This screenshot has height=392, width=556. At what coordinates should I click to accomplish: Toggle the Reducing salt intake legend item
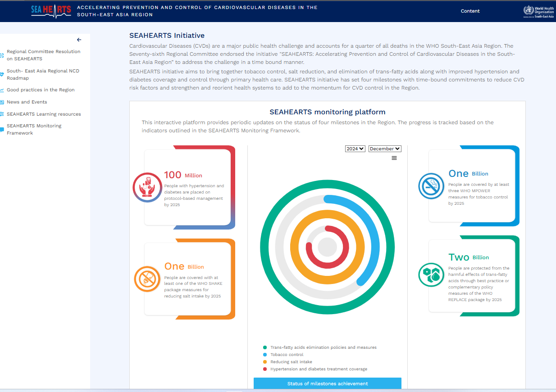click(x=287, y=362)
